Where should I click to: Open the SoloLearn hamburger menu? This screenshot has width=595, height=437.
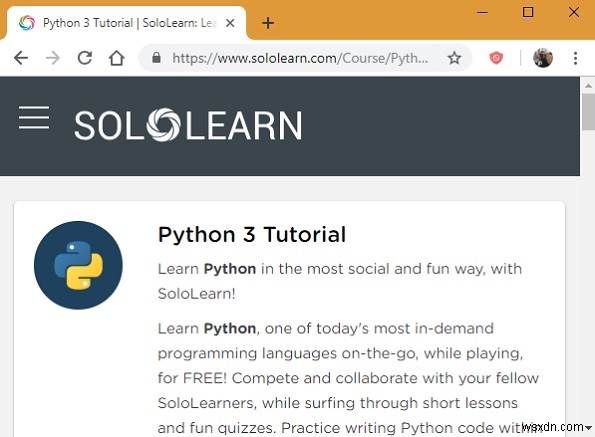point(34,118)
